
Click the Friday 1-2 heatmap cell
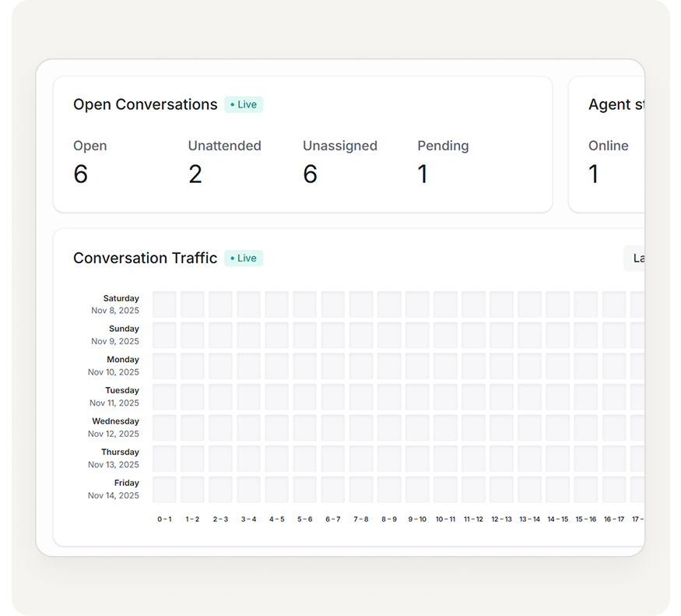tap(192, 489)
